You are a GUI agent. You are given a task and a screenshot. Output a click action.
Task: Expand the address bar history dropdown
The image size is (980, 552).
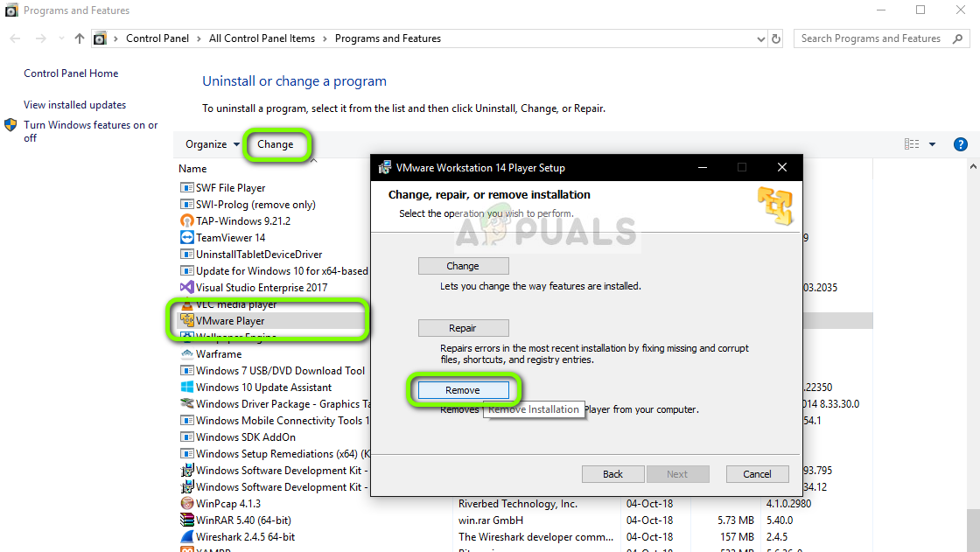[x=760, y=38]
